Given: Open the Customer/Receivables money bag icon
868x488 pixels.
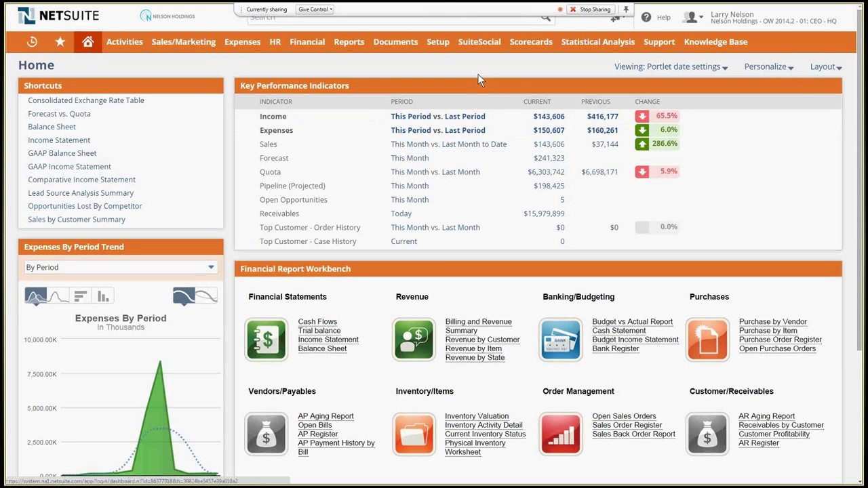Looking at the screenshot, I should click(707, 433).
